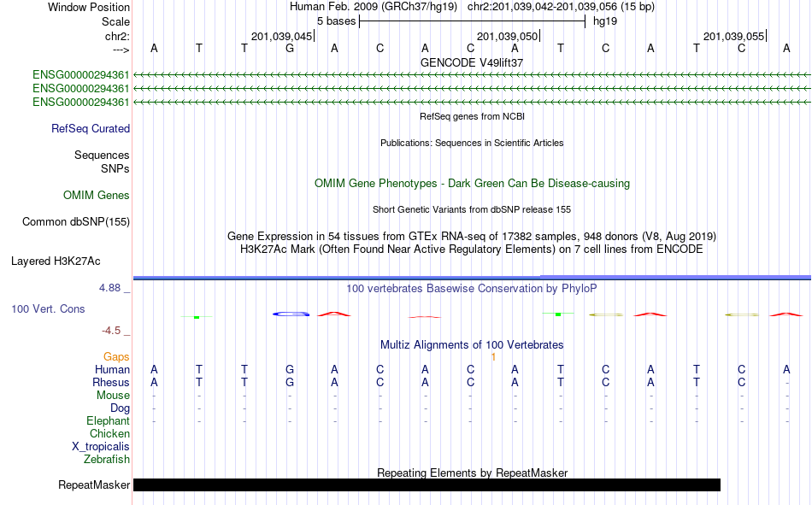
Task: Click the black RepeatMasker repeat element bar
Action: point(427,484)
